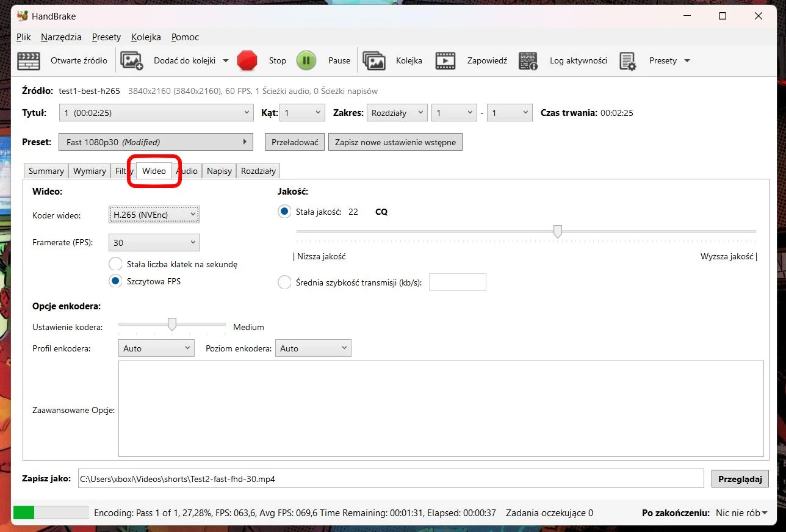Switch to the Wymiary tab
Viewport: 786px width, 532px height.
pos(90,171)
